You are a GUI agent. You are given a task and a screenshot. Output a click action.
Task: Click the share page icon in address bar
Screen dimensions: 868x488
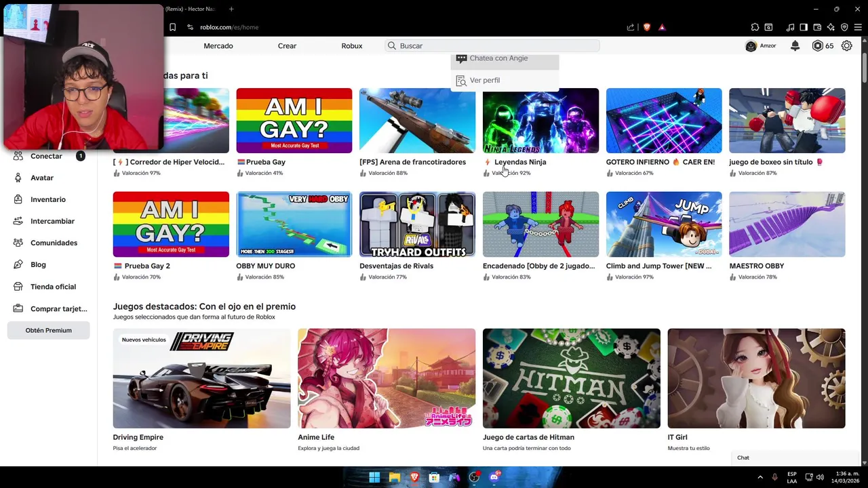pyautogui.click(x=631, y=27)
